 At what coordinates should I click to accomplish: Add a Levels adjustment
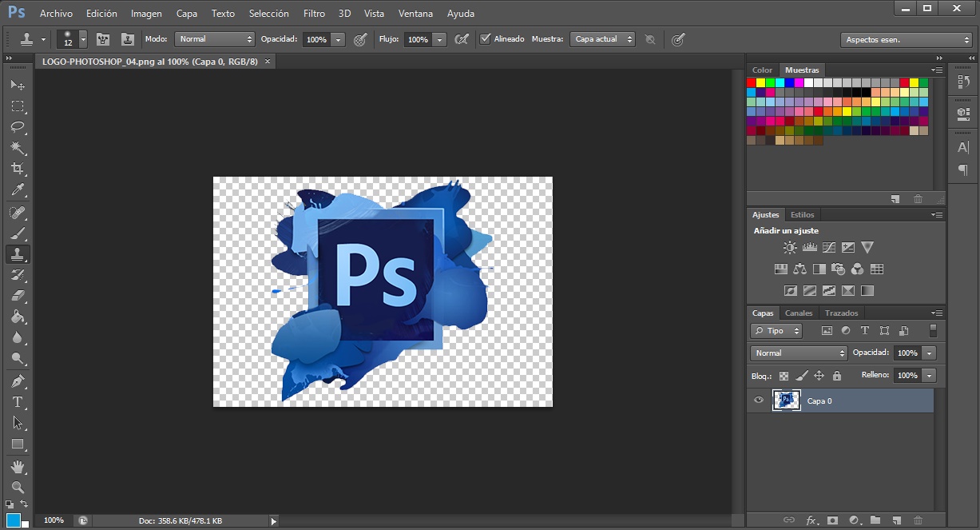pos(810,248)
